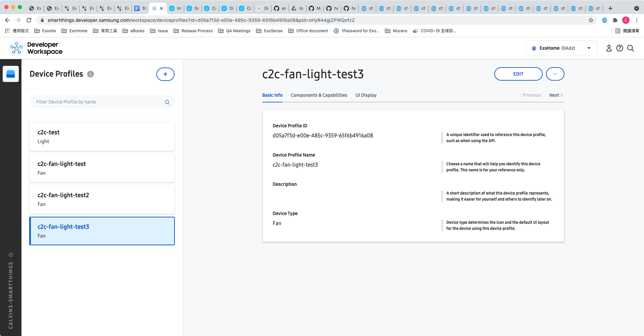This screenshot has height=336, width=644.
Task: Open the reading list button
Action: tap(627, 31)
